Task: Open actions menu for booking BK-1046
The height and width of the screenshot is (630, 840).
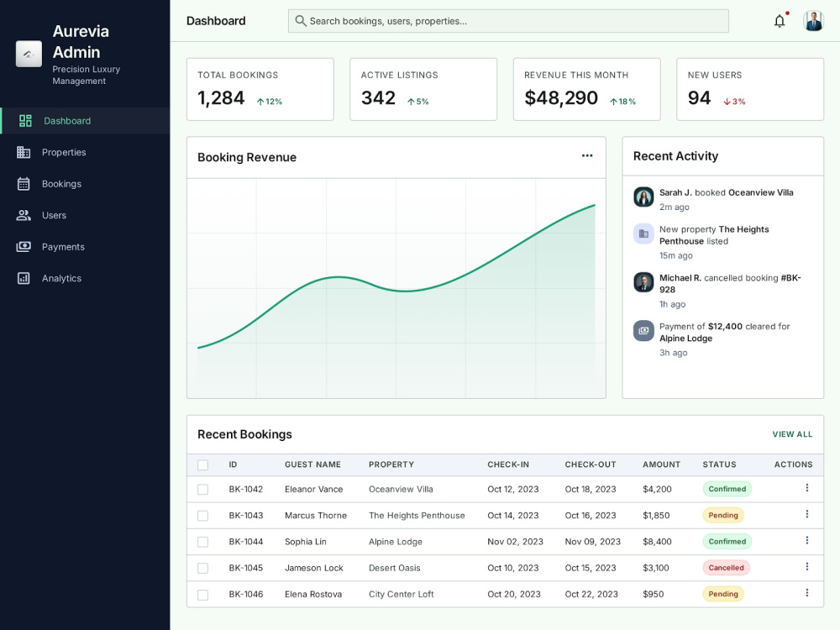Action: pos(806,593)
